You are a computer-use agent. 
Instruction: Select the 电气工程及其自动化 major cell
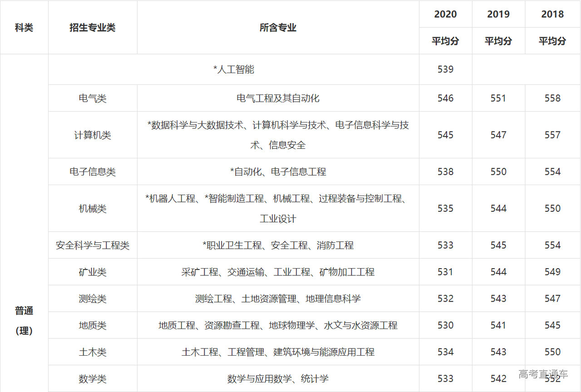(278, 98)
